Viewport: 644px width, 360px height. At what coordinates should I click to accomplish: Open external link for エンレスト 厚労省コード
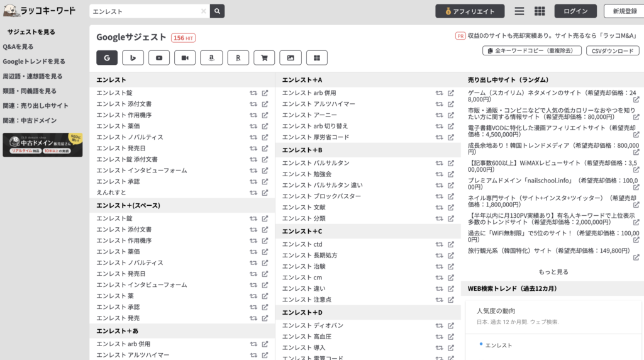click(x=450, y=137)
